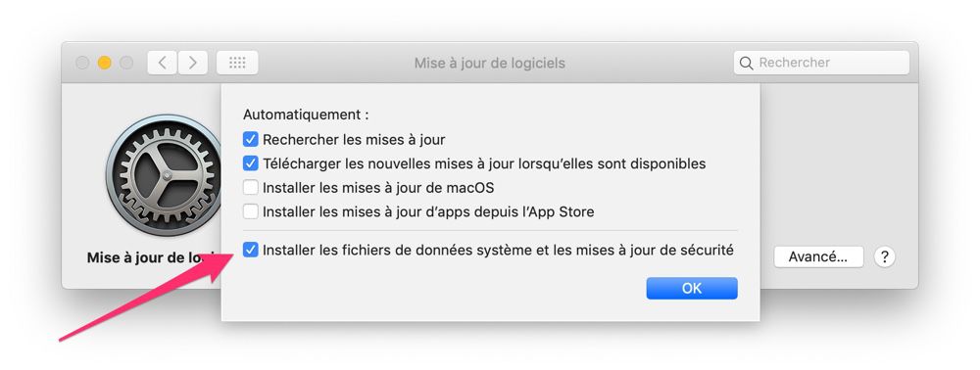This screenshot has height=370, width=980.
Task: Click the back navigation arrow
Action: (x=163, y=63)
